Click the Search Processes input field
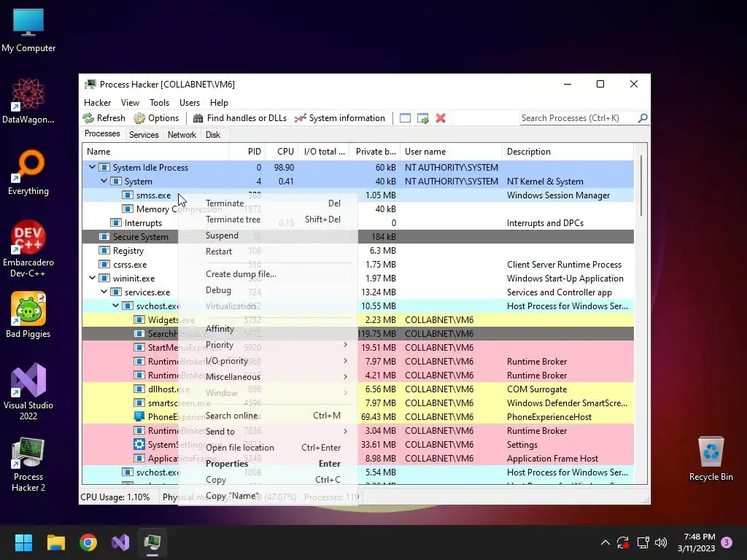The image size is (747, 560). pos(578,118)
